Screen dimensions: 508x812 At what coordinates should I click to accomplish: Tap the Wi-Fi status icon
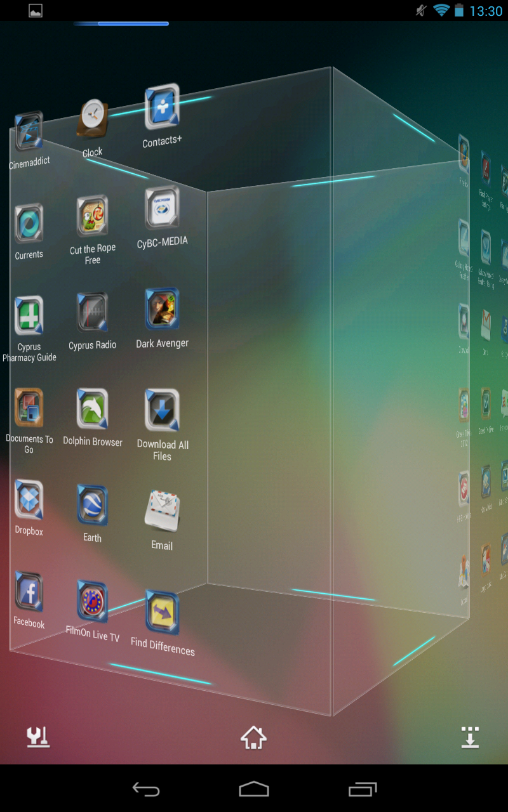[x=441, y=10]
